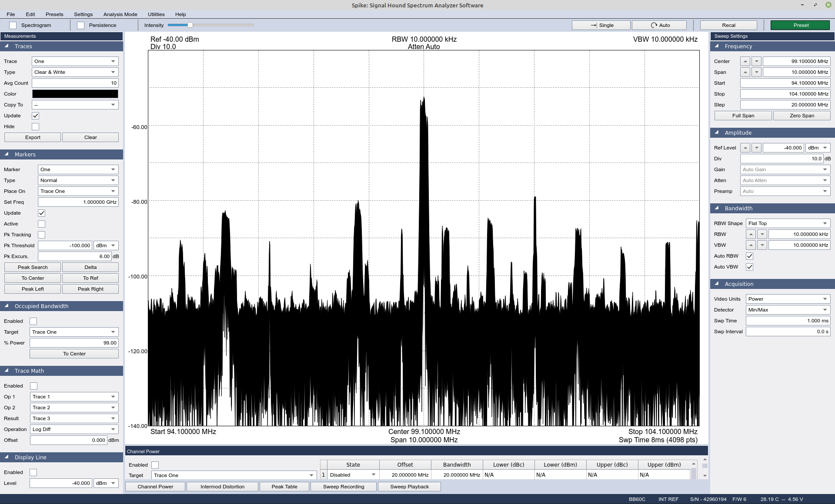Step down the Span value
The image size is (835, 504).
tap(756, 72)
